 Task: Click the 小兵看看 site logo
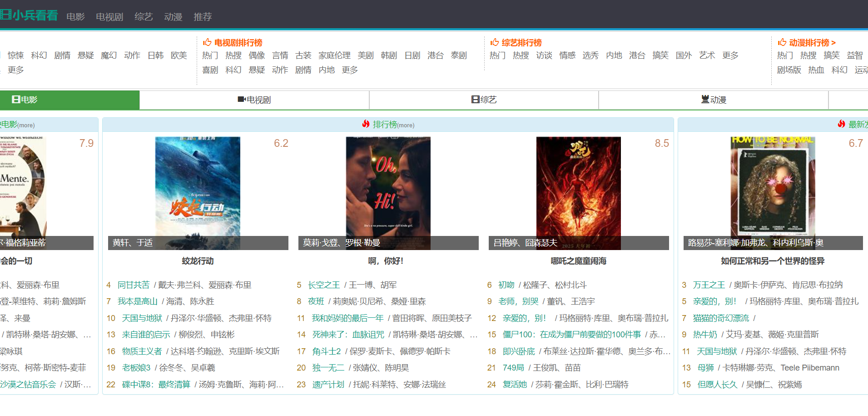(x=29, y=15)
